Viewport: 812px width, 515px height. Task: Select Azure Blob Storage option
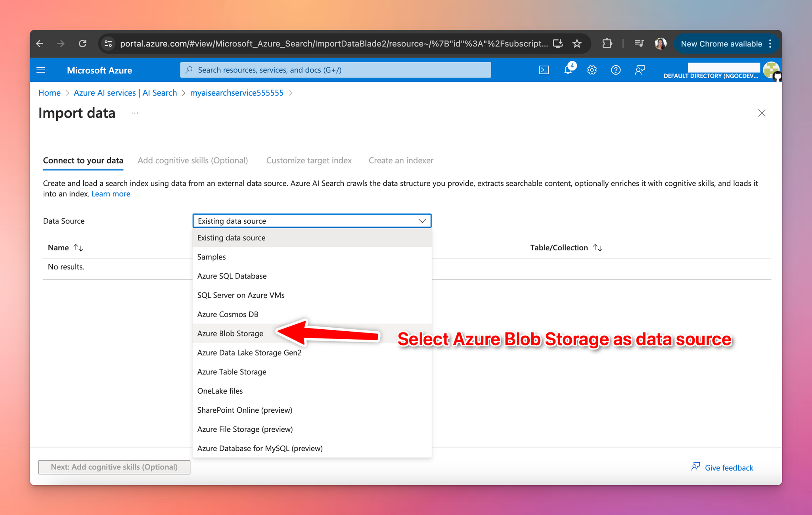click(x=312, y=333)
